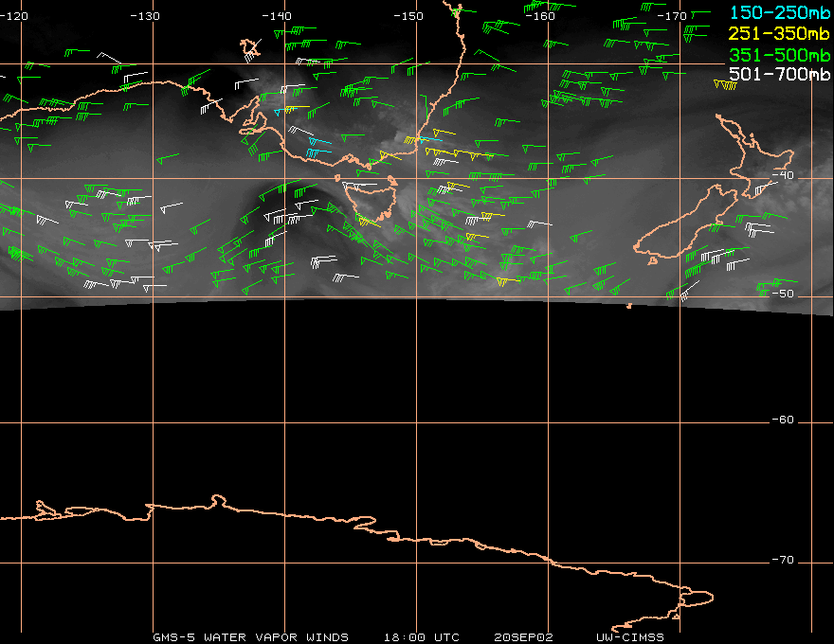Click the yellow 251-350mb legend label

779,33
